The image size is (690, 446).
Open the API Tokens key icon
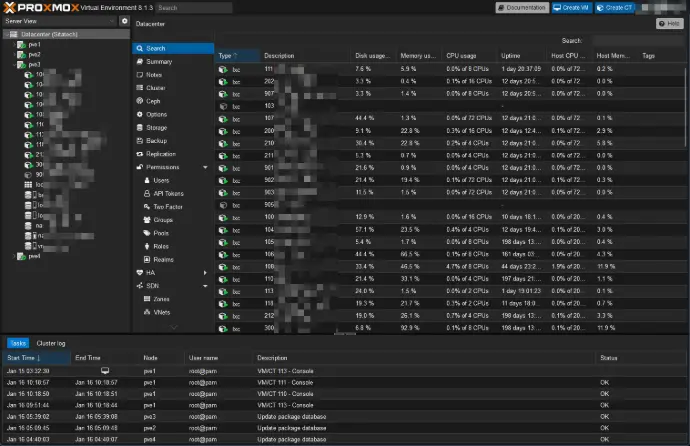[x=146, y=193]
